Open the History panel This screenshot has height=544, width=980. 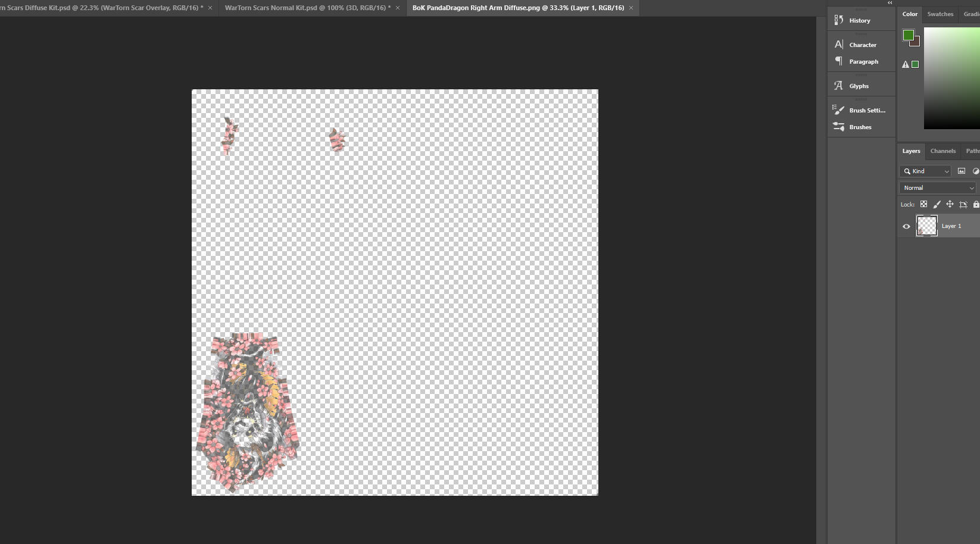click(x=859, y=20)
